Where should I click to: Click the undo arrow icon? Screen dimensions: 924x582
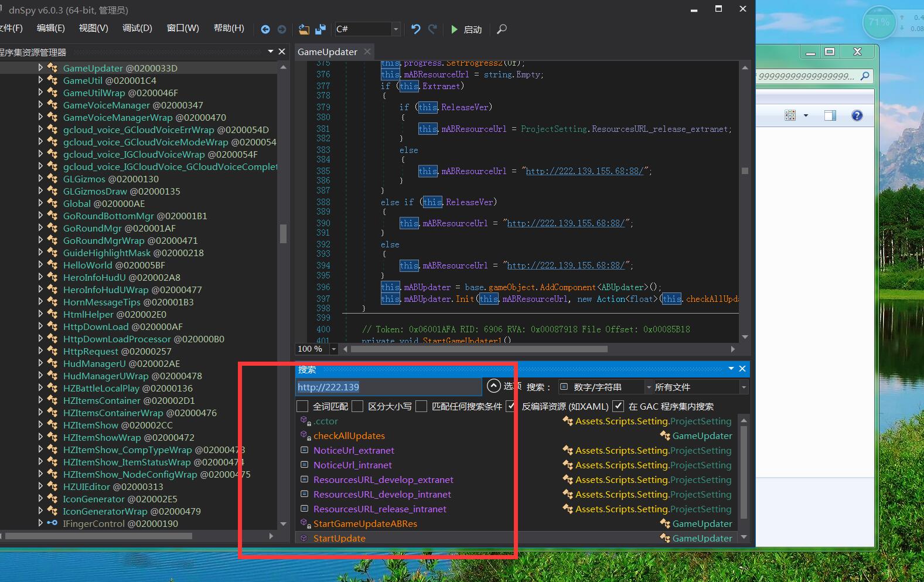click(x=415, y=29)
